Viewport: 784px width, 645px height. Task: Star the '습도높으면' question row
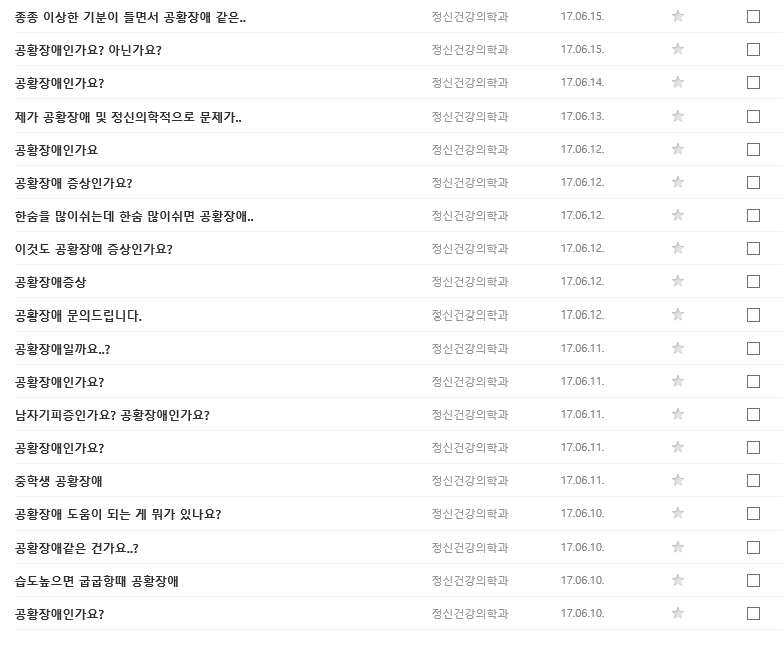coord(677,580)
